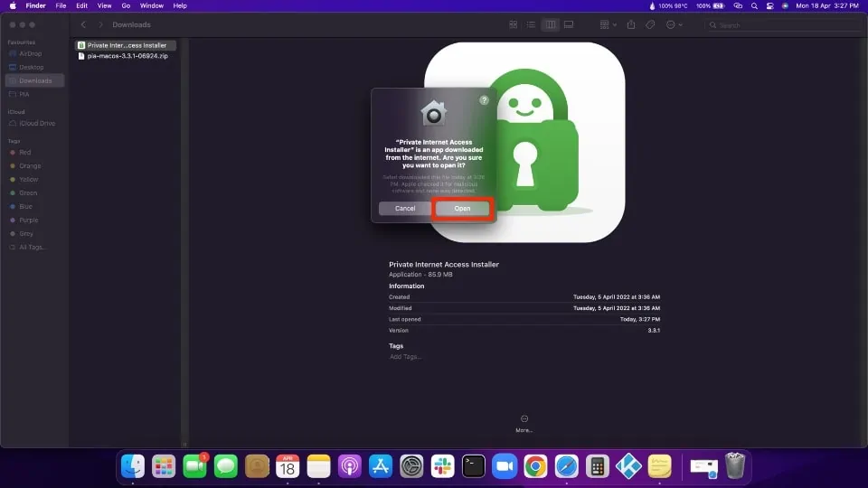This screenshot has width=868, height=488.
Task: Filter by the Yellow tag
Action: 34,179
